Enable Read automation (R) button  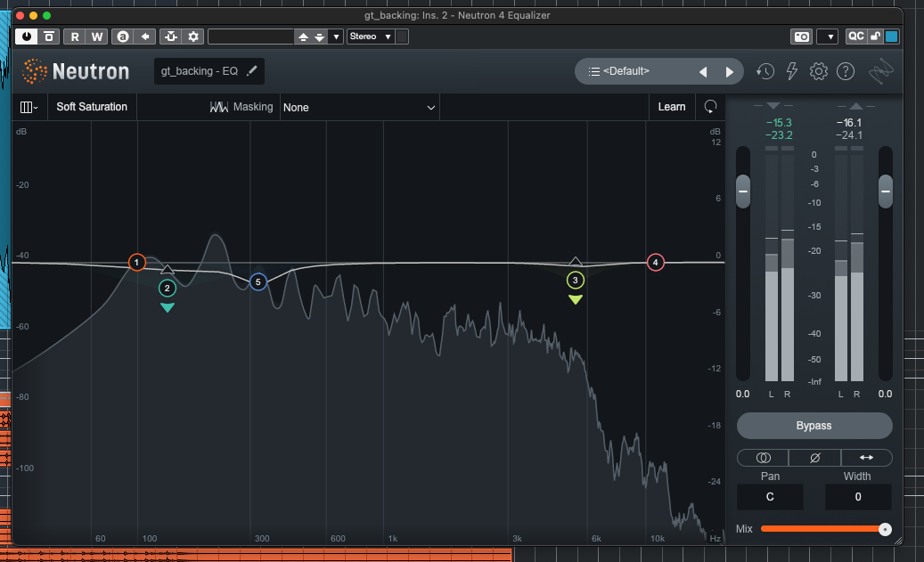click(x=75, y=37)
